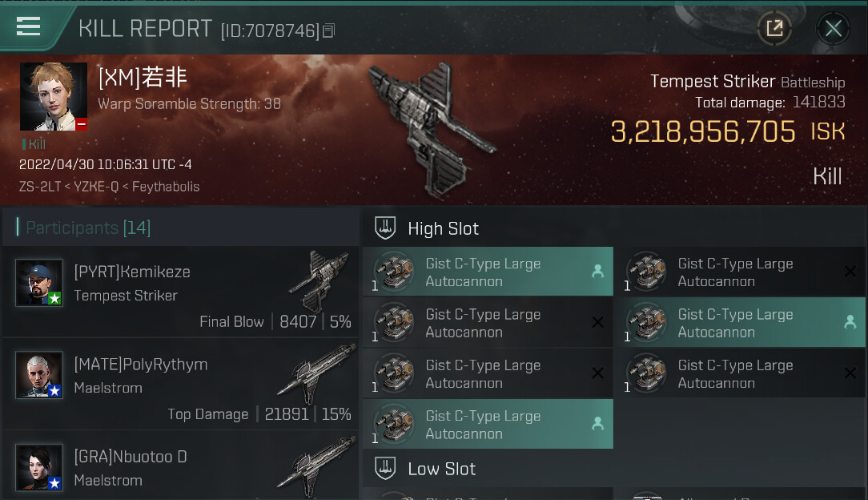View Nbuotoo D's character portrait
868x500 pixels.
pyautogui.click(x=38, y=467)
